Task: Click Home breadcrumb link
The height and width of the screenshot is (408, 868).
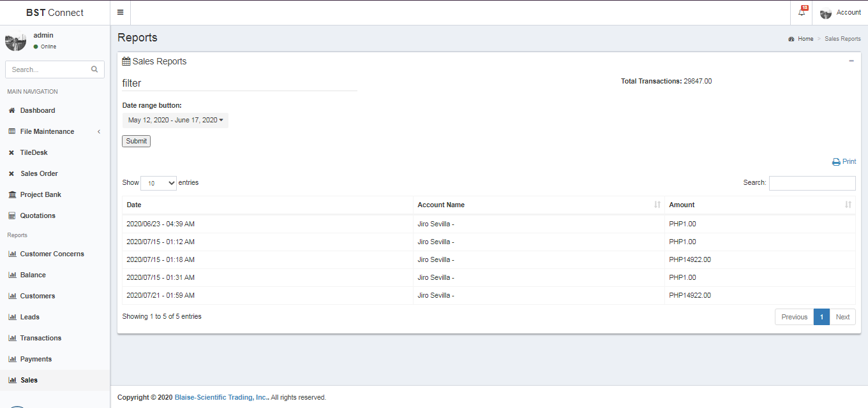Action: click(x=805, y=39)
